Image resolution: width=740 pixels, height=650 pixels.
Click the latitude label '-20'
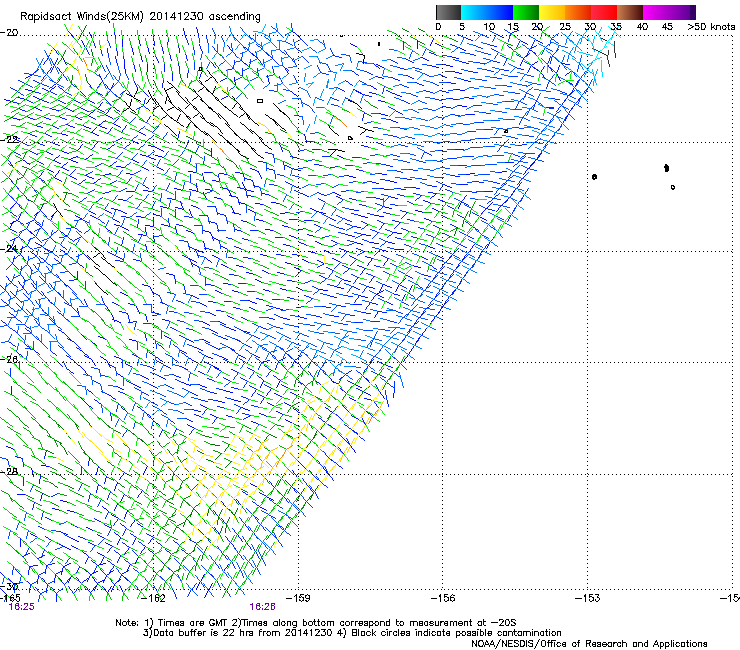click(x=9, y=33)
